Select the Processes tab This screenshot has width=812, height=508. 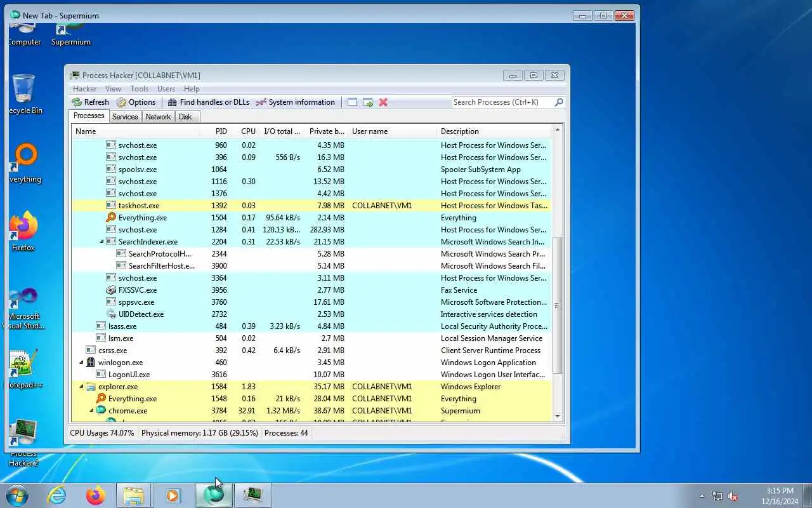[x=89, y=116]
